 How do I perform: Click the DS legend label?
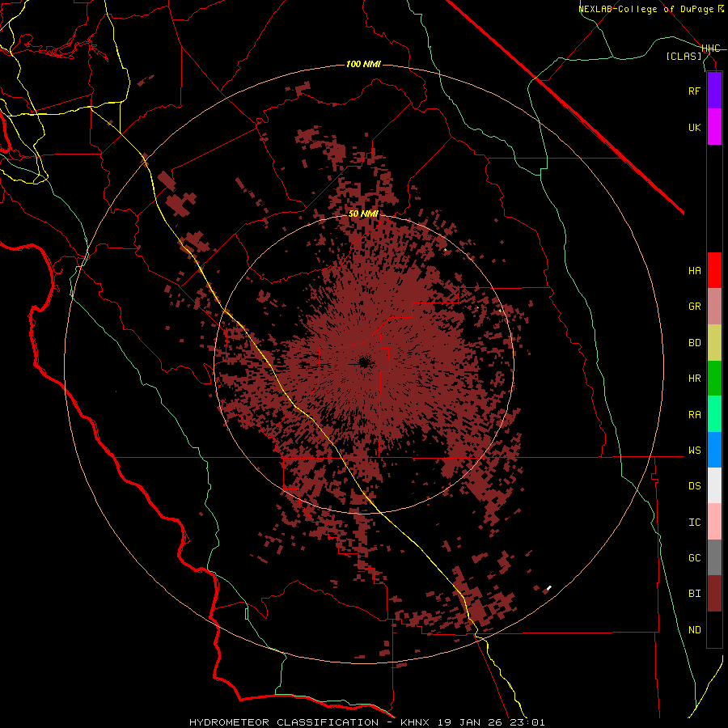coord(694,485)
